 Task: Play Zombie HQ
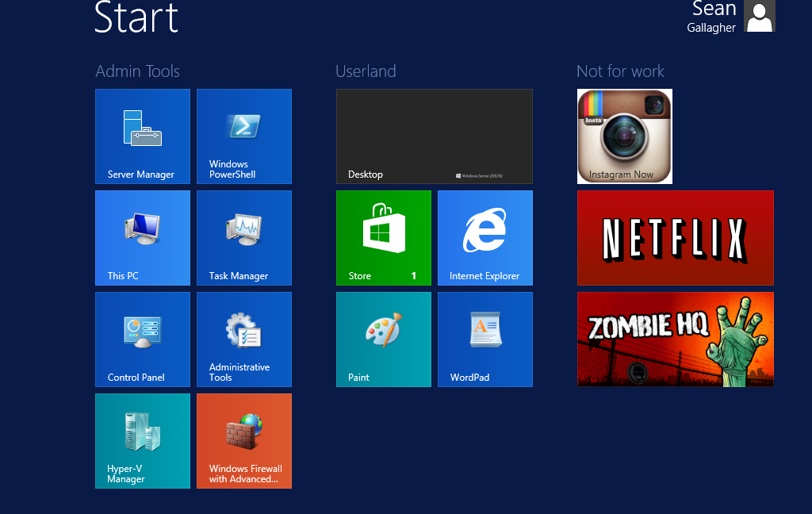[675, 339]
